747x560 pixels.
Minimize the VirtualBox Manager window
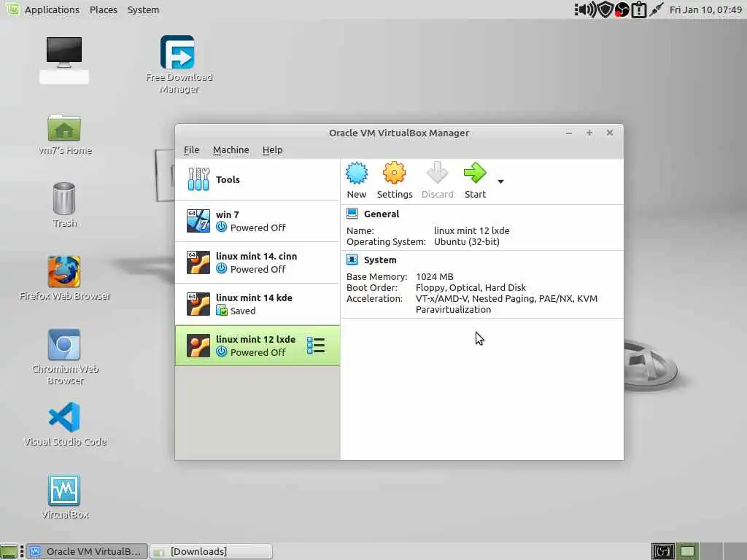point(569,133)
